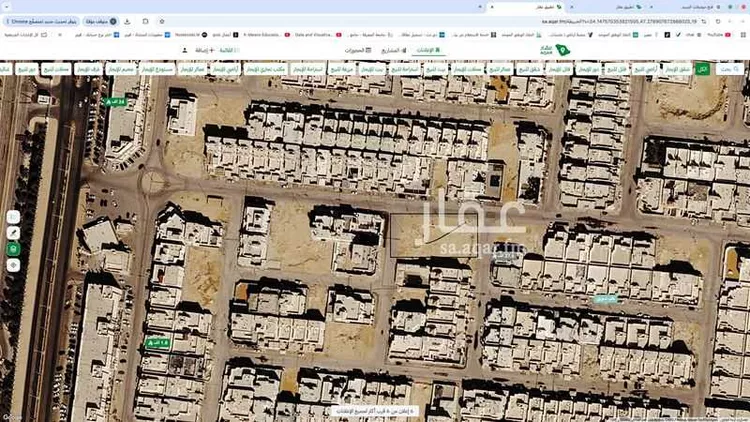Toggle the green الكل filter chip
Image resolution: width=750 pixels, height=422 pixels.
[702, 69]
